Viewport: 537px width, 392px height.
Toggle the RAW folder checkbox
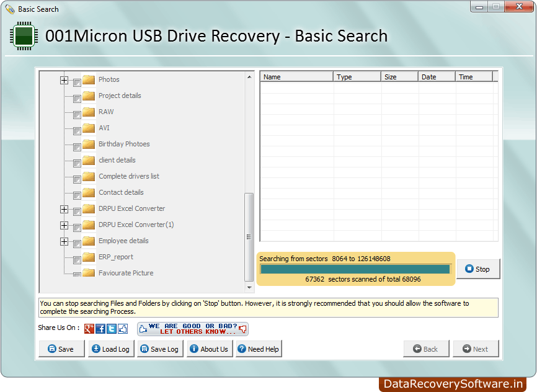[x=77, y=115]
